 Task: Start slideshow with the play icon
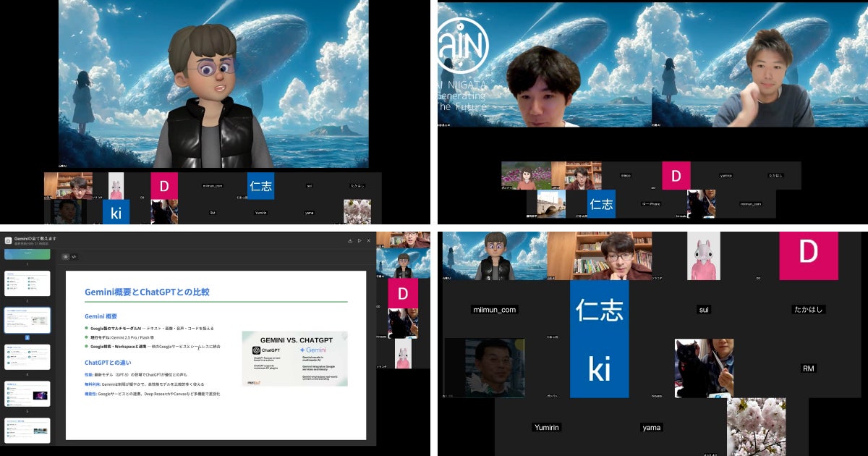359,240
